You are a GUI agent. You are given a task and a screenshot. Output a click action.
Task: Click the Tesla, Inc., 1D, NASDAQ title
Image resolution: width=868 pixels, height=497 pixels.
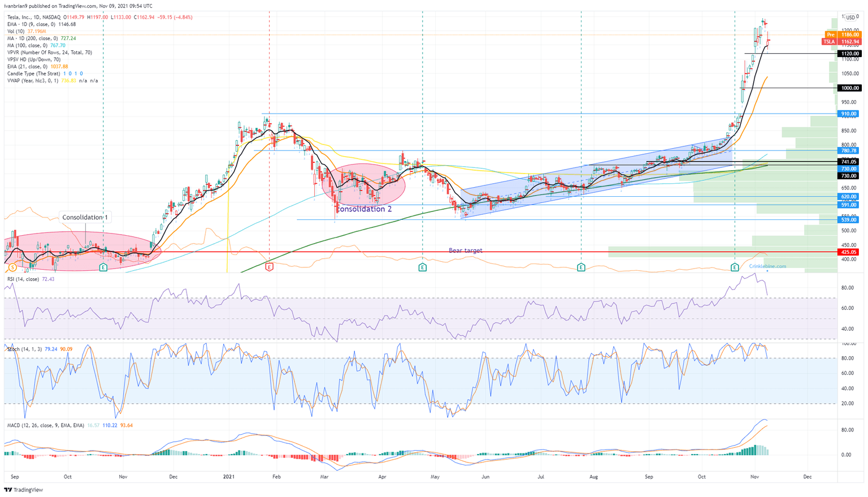[34, 17]
